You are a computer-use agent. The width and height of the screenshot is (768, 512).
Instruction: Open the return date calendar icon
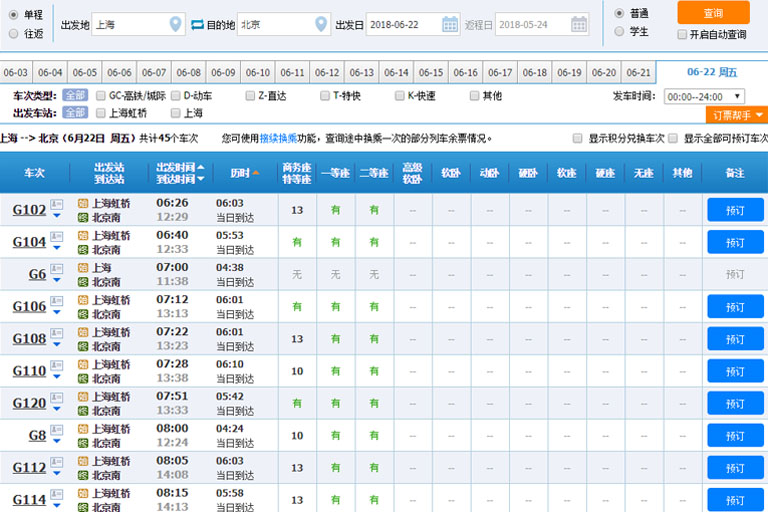point(579,24)
